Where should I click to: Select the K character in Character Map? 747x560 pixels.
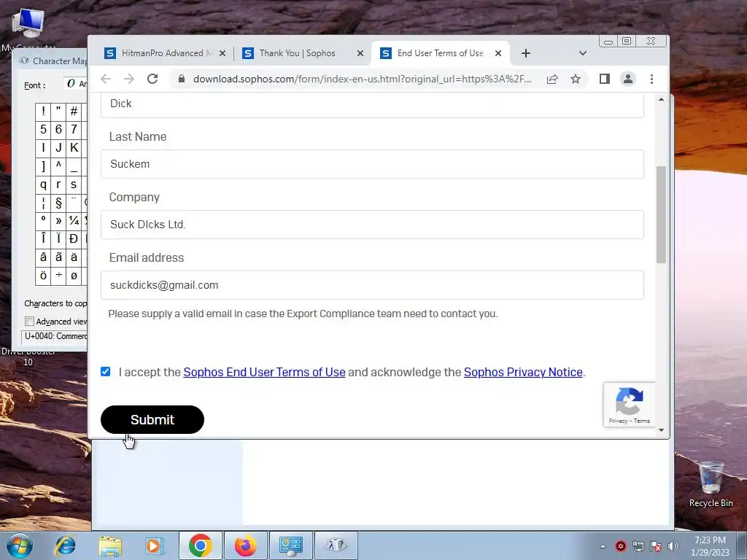[74, 147]
